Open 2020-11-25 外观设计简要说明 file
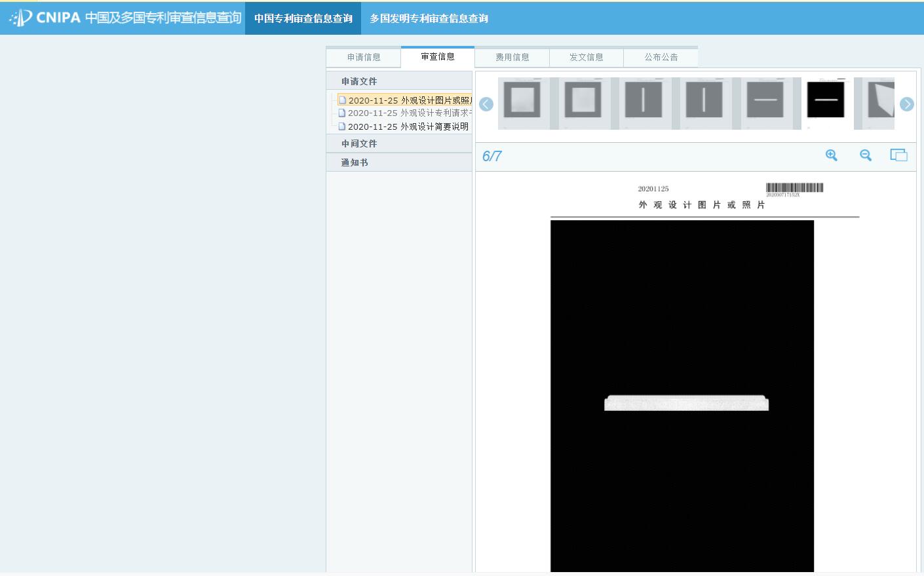 click(x=408, y=126)
